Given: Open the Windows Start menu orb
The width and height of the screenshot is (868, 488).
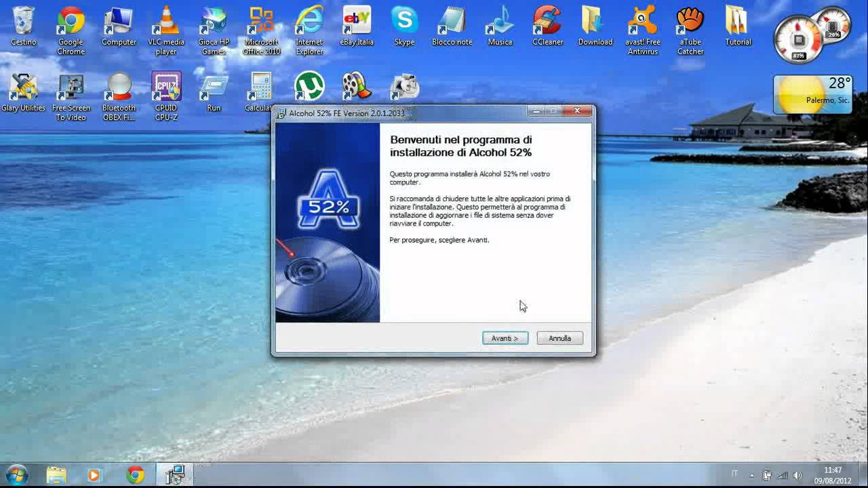Looking at the screenshot, I should (16, 475).
